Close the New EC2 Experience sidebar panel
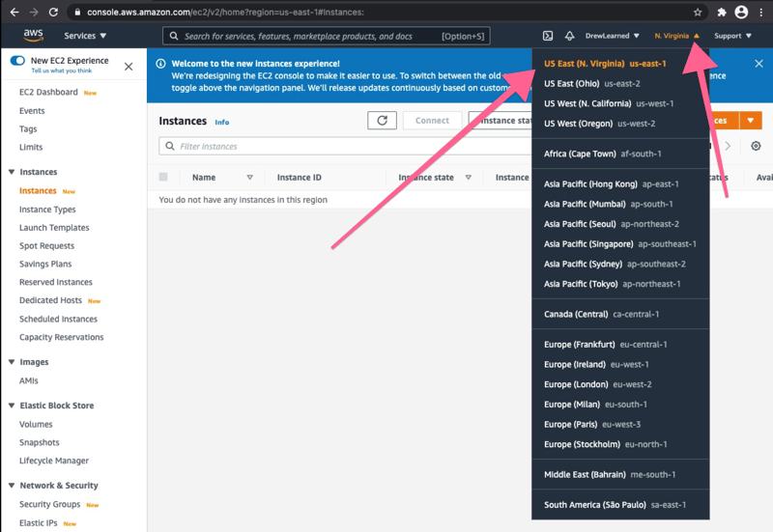 coord(129,66)
